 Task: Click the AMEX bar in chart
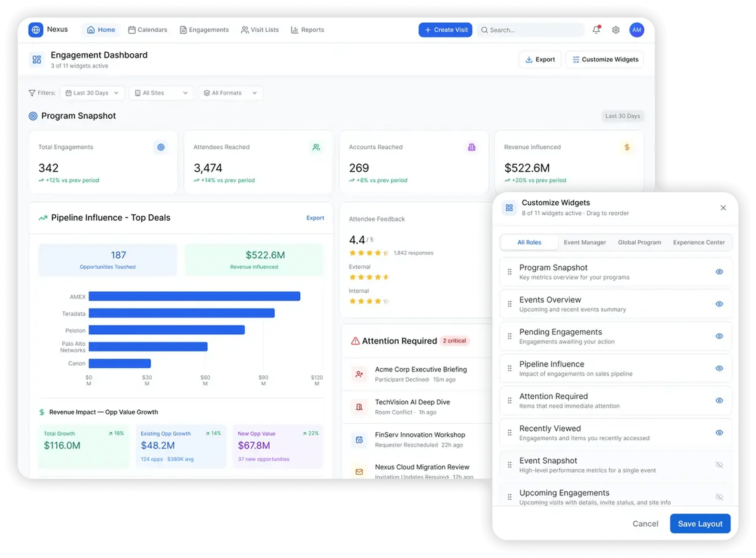point(194,297)
